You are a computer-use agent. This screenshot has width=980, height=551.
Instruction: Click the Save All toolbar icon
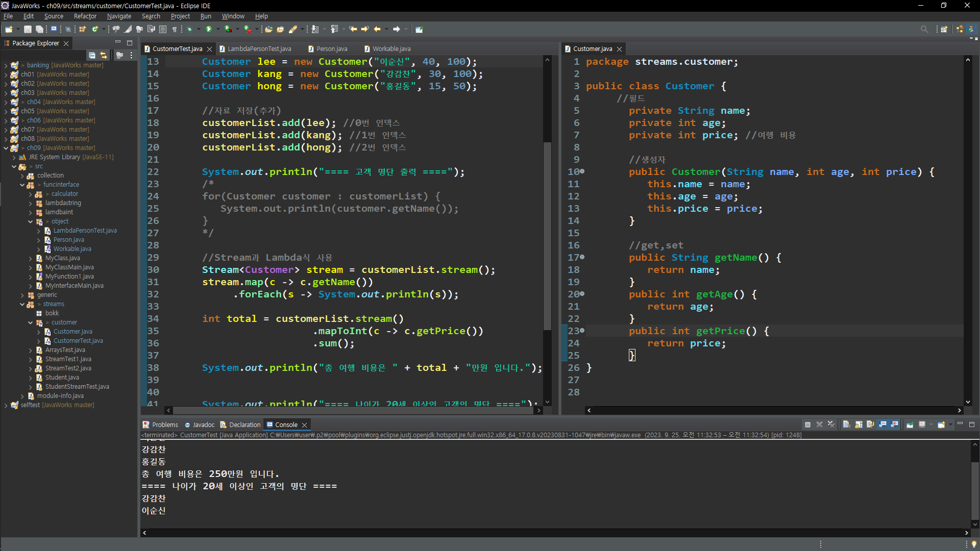(39, 29)
